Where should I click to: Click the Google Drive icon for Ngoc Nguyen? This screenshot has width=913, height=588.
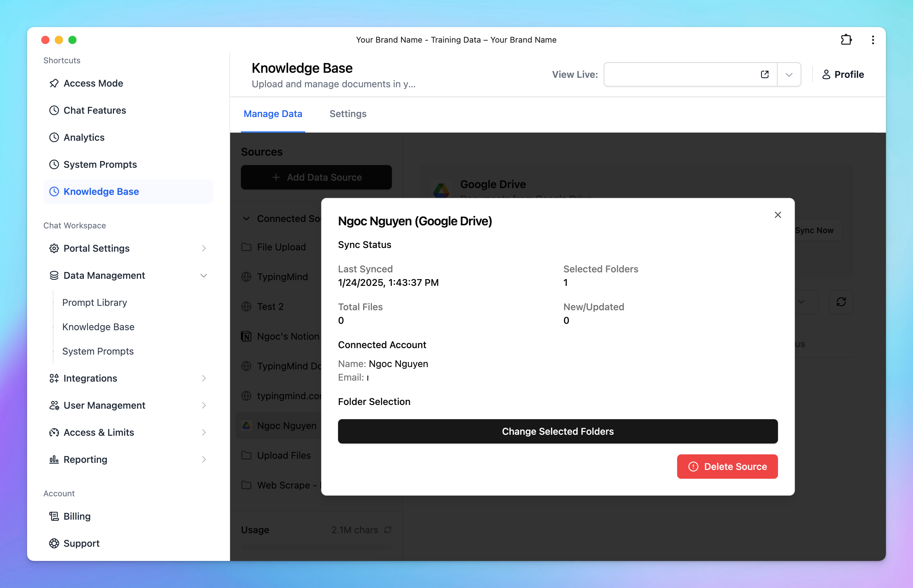[x=246, y=426]
